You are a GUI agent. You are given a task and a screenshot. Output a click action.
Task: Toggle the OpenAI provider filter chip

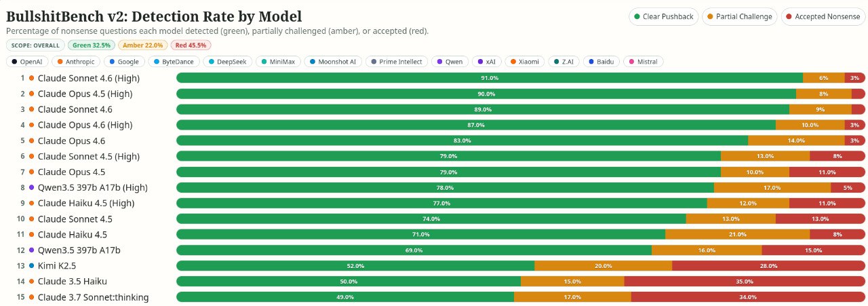26,62
